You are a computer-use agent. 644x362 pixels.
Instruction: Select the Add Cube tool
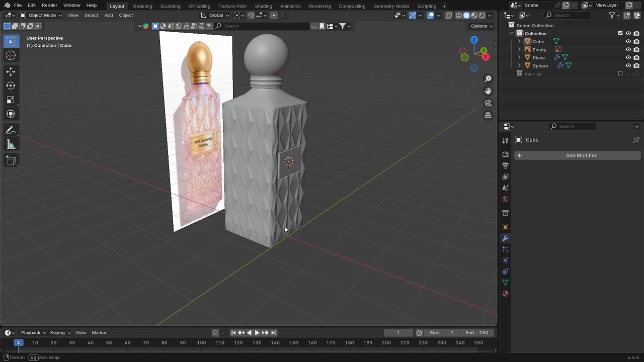coord(11,161)
